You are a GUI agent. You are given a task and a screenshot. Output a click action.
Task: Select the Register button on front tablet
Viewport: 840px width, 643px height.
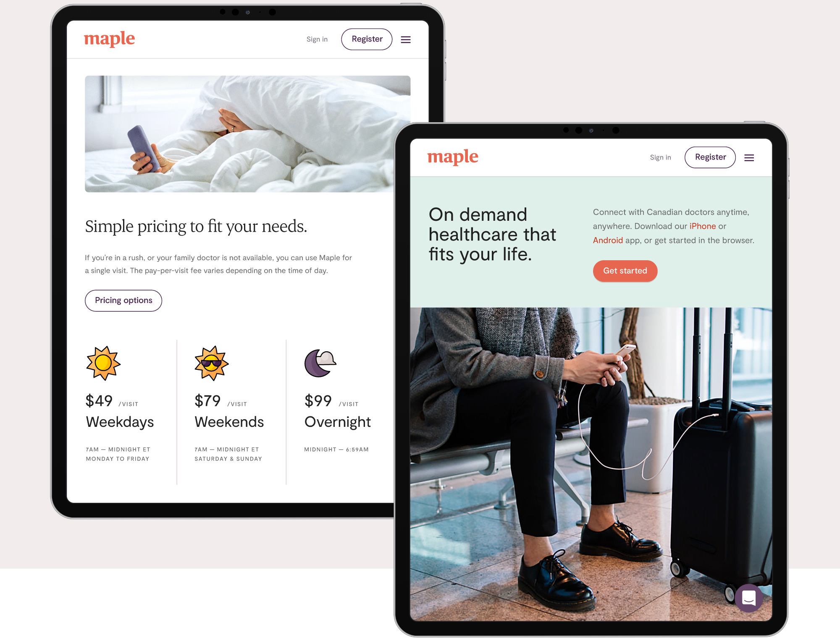[711, 157]
